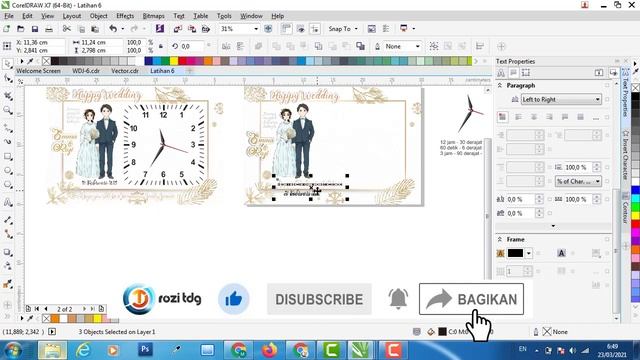Click the Cut scissors icon

[67, 29]
